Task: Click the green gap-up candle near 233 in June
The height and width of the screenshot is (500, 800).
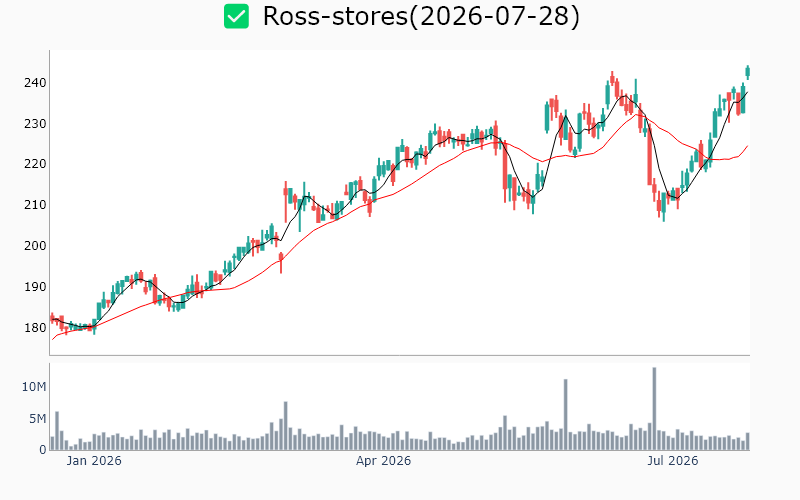Action: click(547, 117)
